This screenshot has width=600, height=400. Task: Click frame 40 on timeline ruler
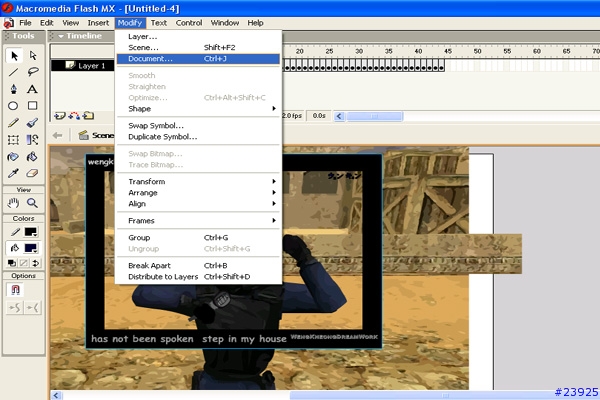click(418, 51)
